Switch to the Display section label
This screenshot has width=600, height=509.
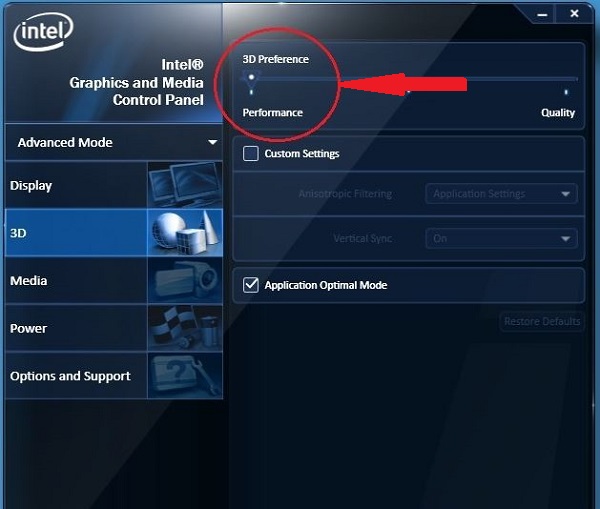point(31,186)
